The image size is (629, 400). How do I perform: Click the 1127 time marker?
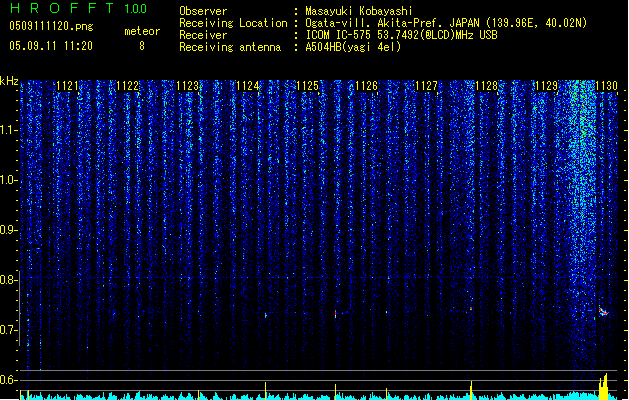pyautogui.click(x=426, y=86)
